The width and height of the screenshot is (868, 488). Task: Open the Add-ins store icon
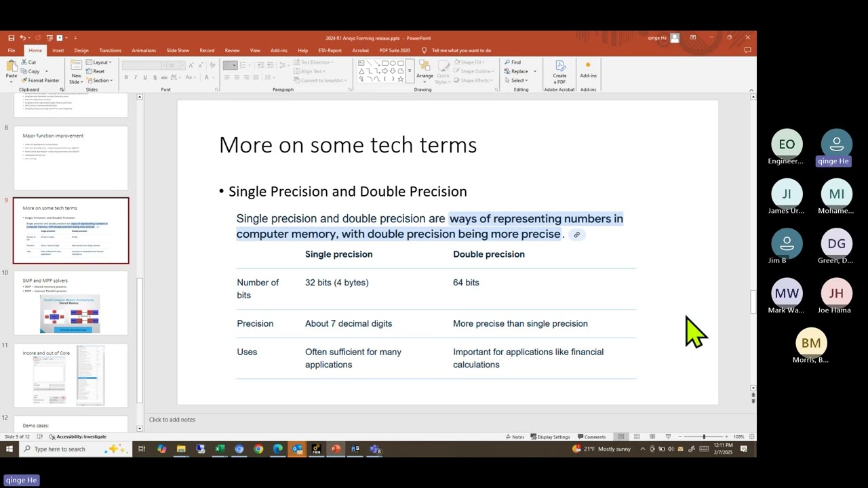[x=588, y=66]
